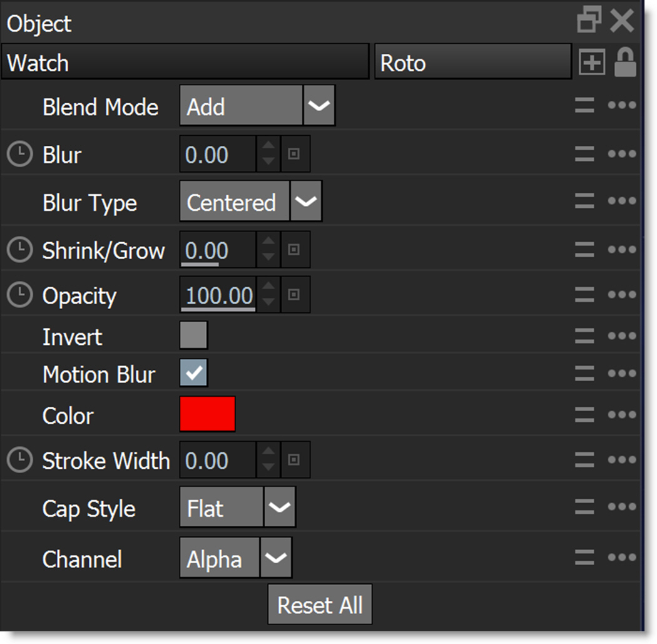
Task: Open the Blend Mode dropdown
Action: tap(319, 106)
